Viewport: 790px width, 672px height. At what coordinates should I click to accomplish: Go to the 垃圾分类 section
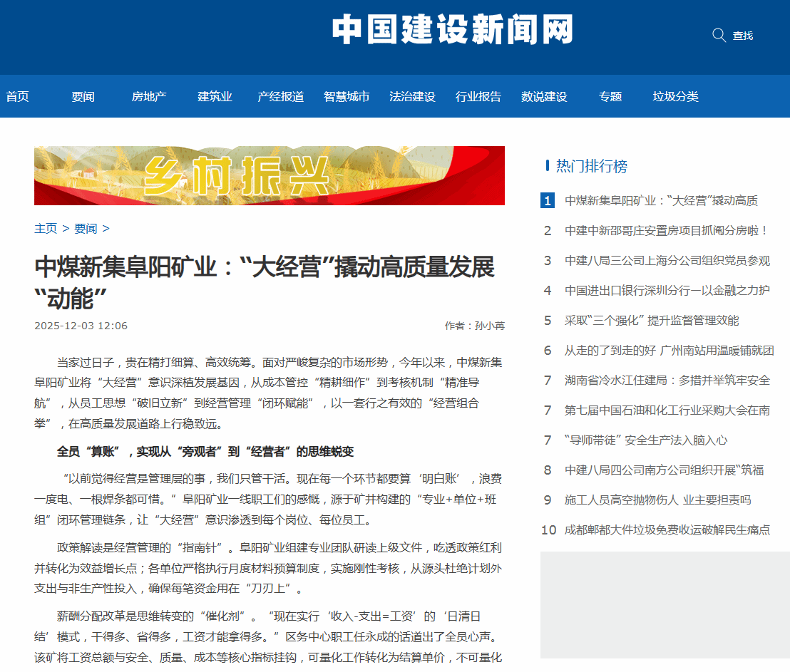675,97
